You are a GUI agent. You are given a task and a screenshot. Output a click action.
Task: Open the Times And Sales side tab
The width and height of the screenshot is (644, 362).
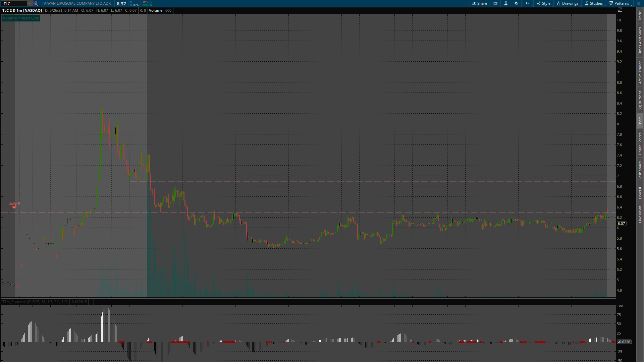click(x=640, y=41)
